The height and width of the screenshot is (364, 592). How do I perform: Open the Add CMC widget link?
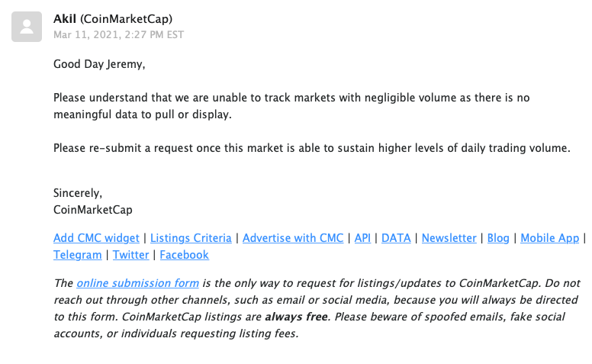pyautogui.click(x=96, y=238)
